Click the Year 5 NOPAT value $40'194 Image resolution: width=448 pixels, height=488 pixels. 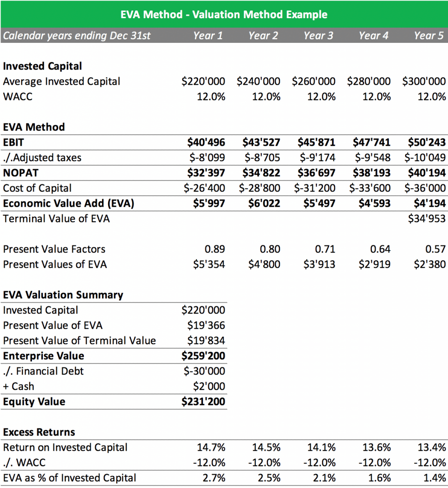point(427,173)
